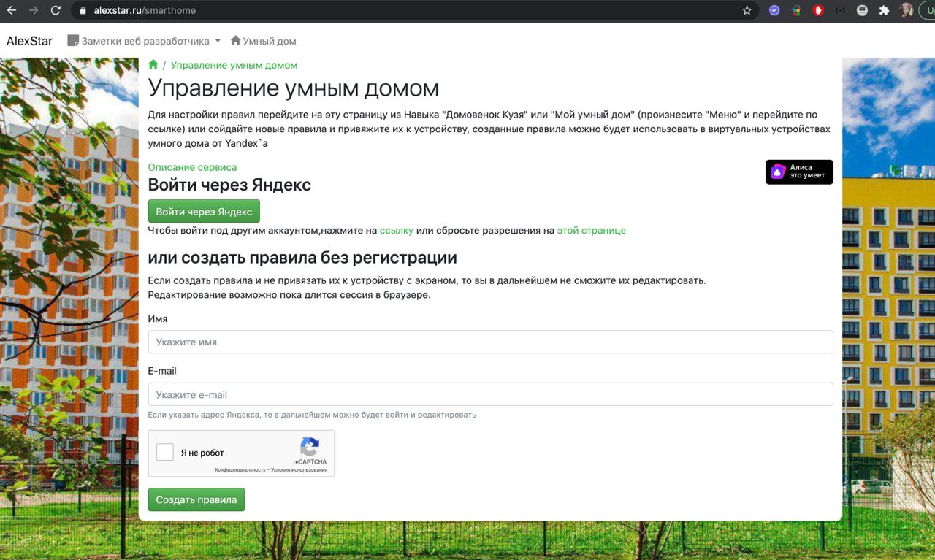
Task: Open the curly braces extension icon
Action: [841, 11]
